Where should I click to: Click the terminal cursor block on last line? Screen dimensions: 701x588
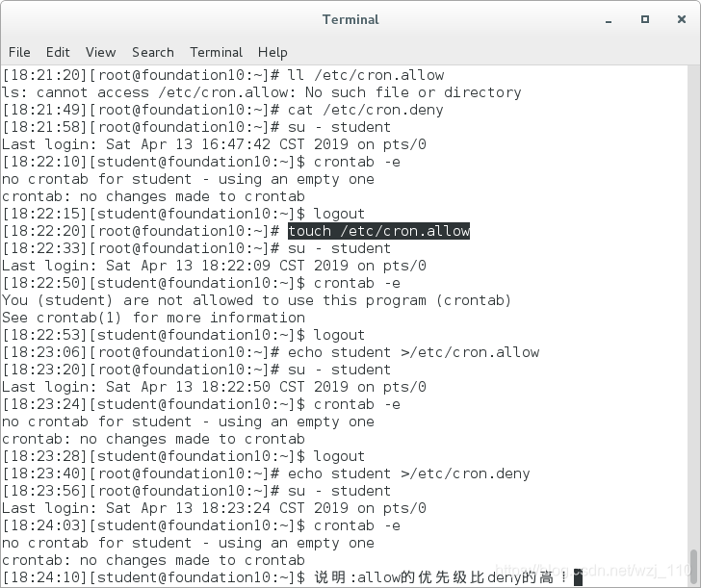tap(578, 577)
